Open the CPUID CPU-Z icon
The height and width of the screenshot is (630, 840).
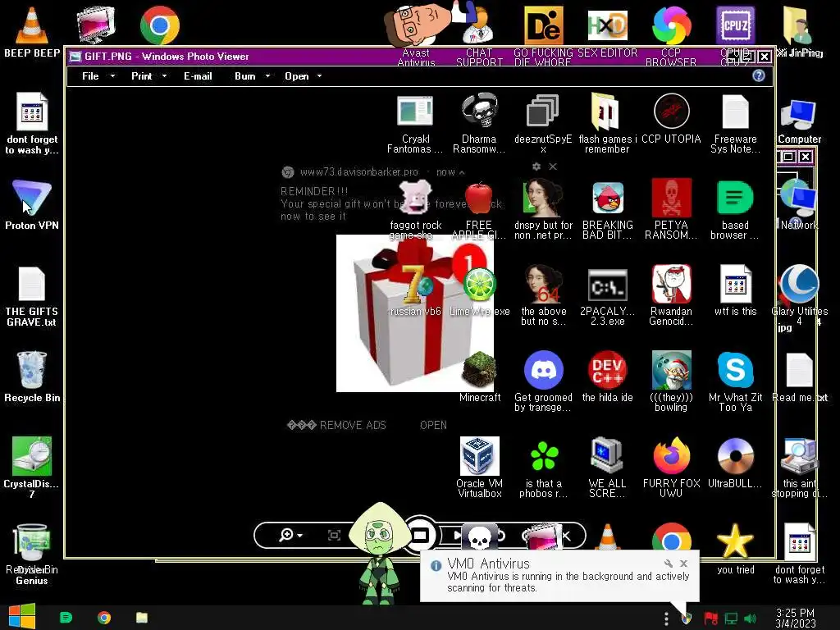(736, 25)
